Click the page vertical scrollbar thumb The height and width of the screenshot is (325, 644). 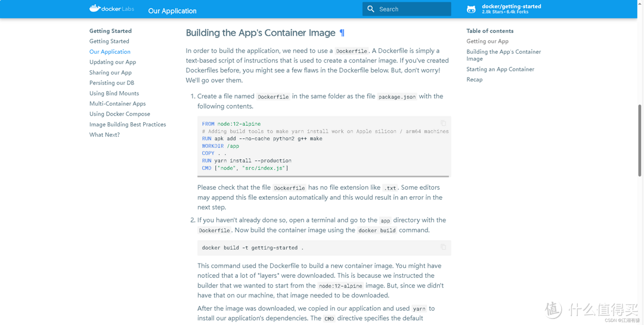pyautogui.click(x=640, y=140)
